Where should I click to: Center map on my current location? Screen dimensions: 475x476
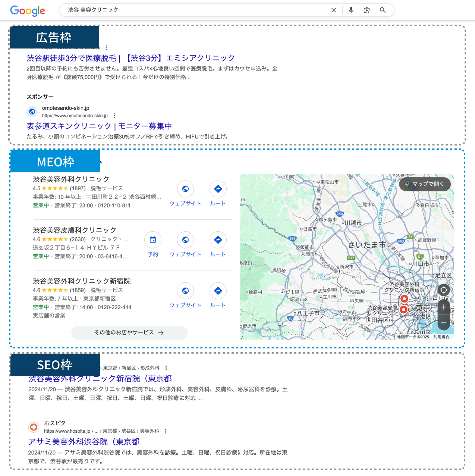(443, 290)
